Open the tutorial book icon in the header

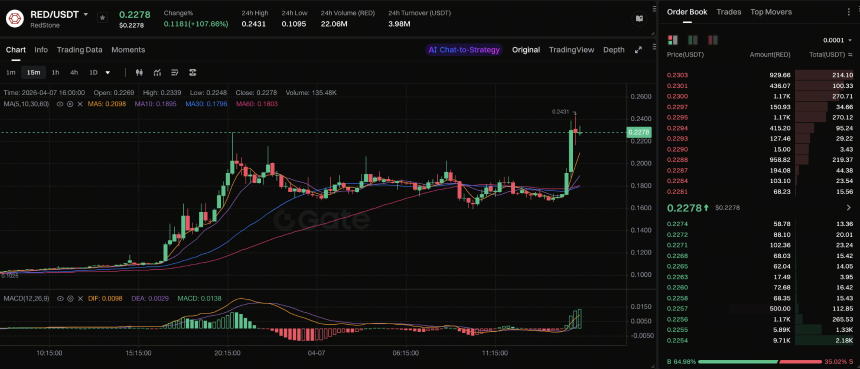pos(639,18)
